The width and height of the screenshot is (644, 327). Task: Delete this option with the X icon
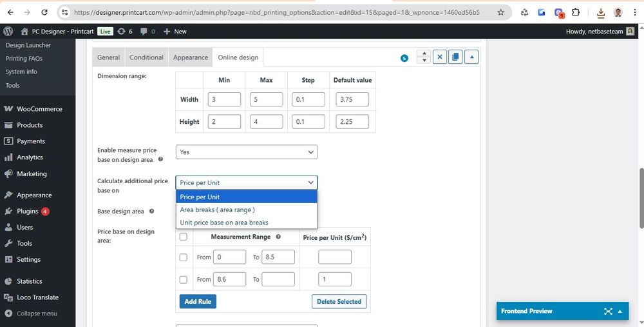(x=440, y=57)
